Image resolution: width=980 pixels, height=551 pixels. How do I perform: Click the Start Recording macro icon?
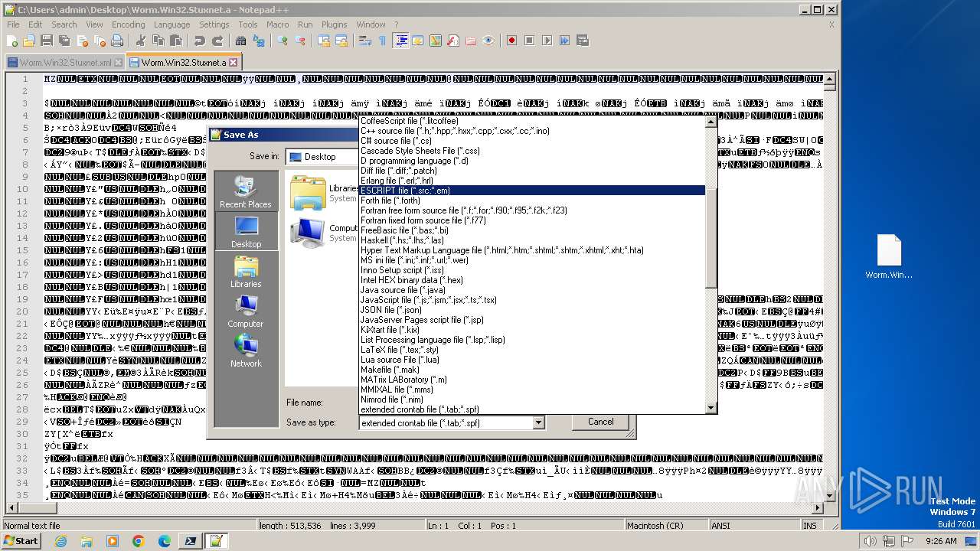(512, 41)
